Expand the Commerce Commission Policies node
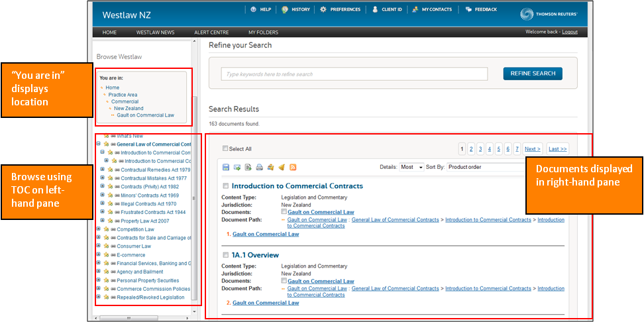Screen dimensions: 644x322 point(98,289)
